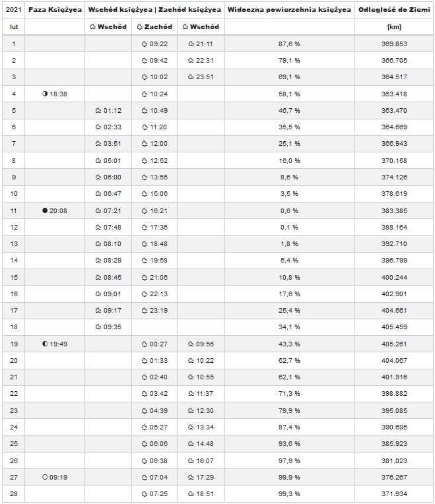Click the last quarter moon icon at 18:38
The width and height of the screenshot is (435, 504).
tap(45, 94)
